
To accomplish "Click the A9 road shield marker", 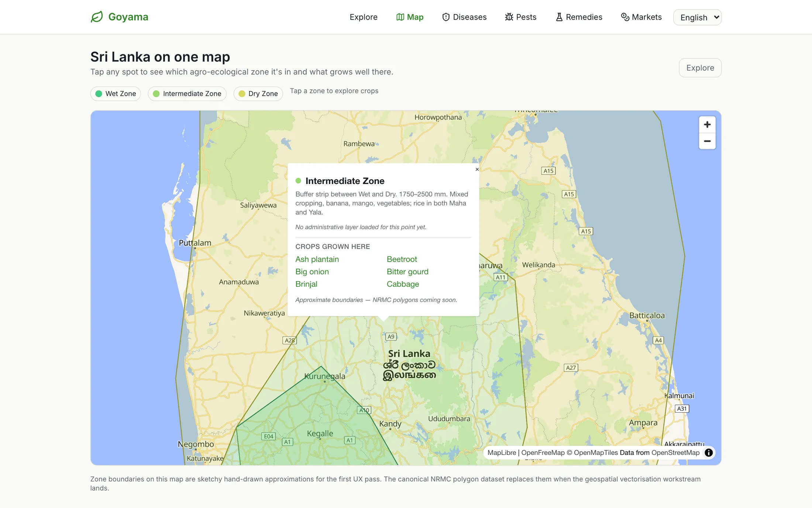I will point(391,337).
